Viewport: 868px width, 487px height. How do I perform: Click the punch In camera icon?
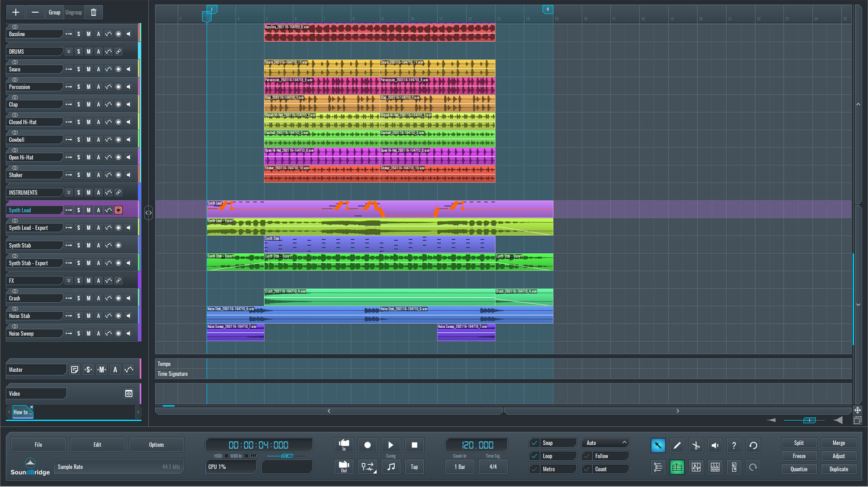click(x=344, y=445)
